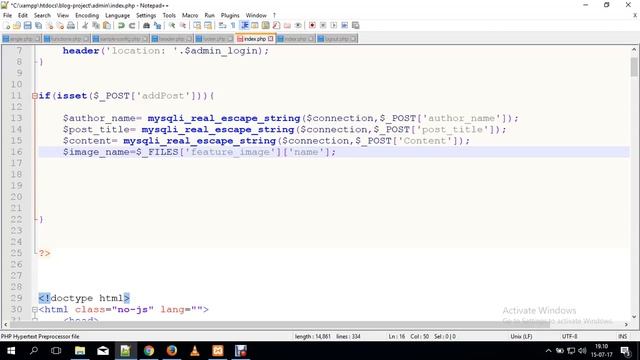Click line number 16 in margin
The width and height of the screenshot is (640, 360).
16,152
